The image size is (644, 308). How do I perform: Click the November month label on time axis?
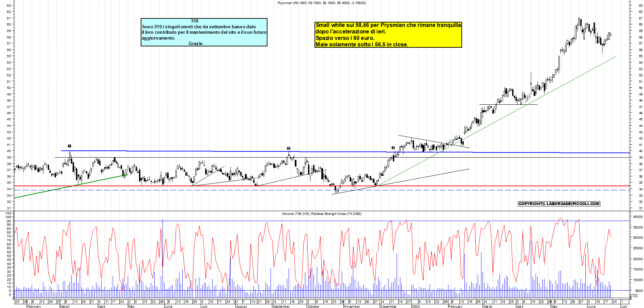click(352, 306)
